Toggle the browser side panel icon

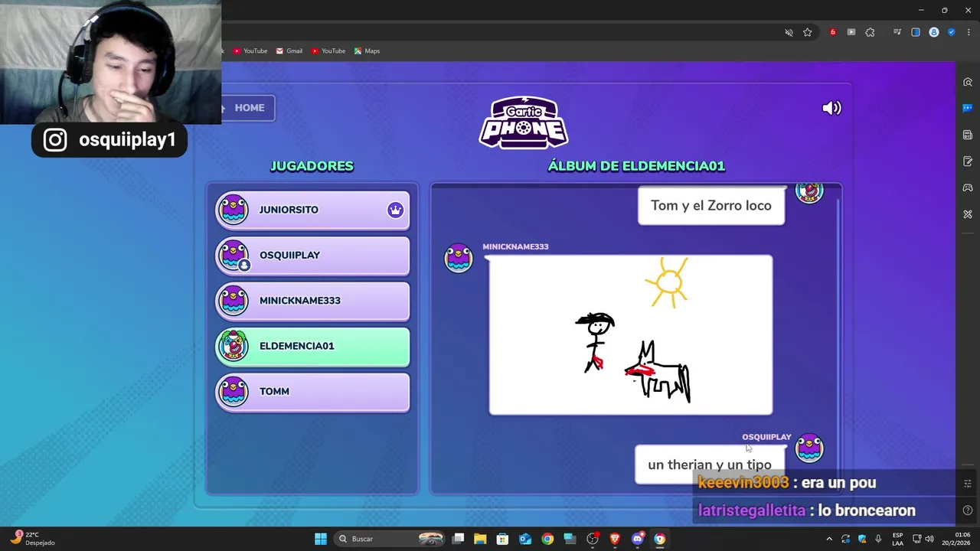[x=916, y=32]
